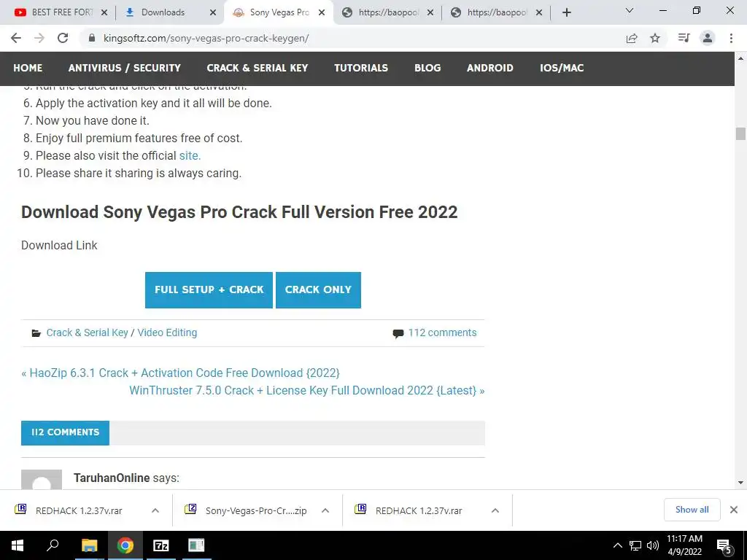747x560 pixels.
Task: Open Chrome three-dot menu
Action: pyautogui.click(x=731, y=38)
